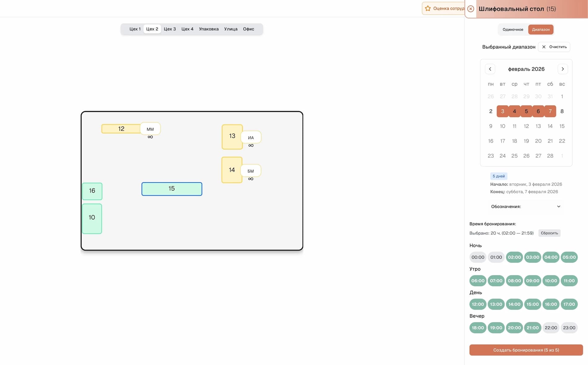
Task: Open the Офис tab
Action: [249, 29]
